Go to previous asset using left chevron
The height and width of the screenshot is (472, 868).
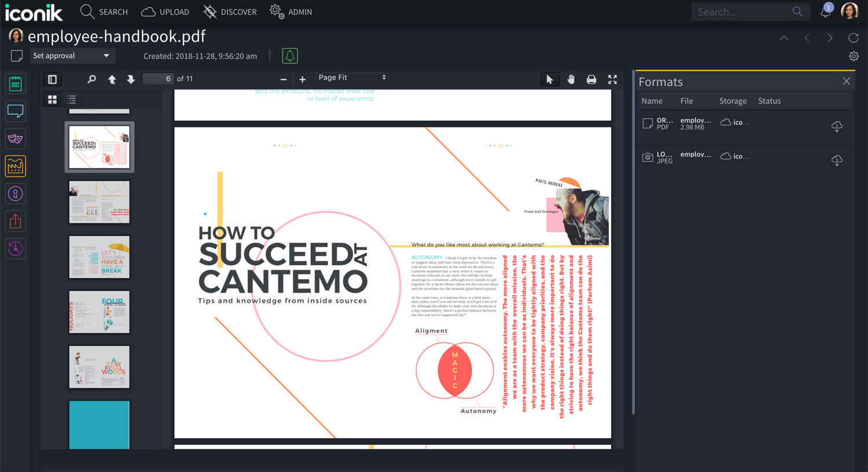[x=807, y=38]
